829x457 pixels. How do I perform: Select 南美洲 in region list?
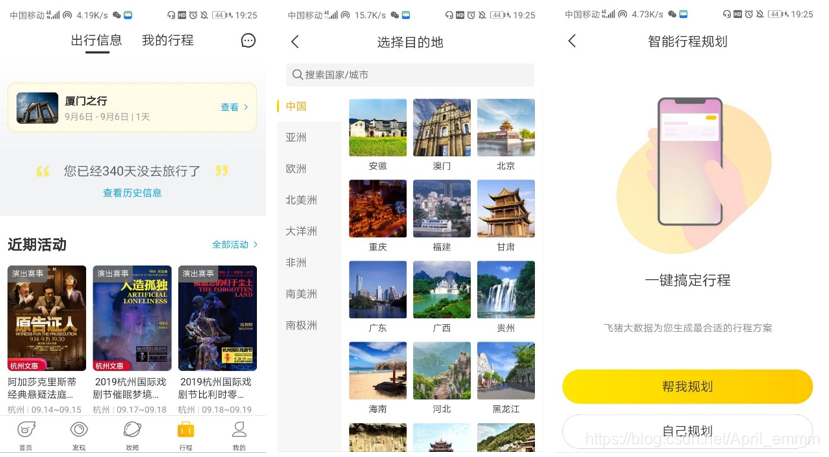(301, 294)
